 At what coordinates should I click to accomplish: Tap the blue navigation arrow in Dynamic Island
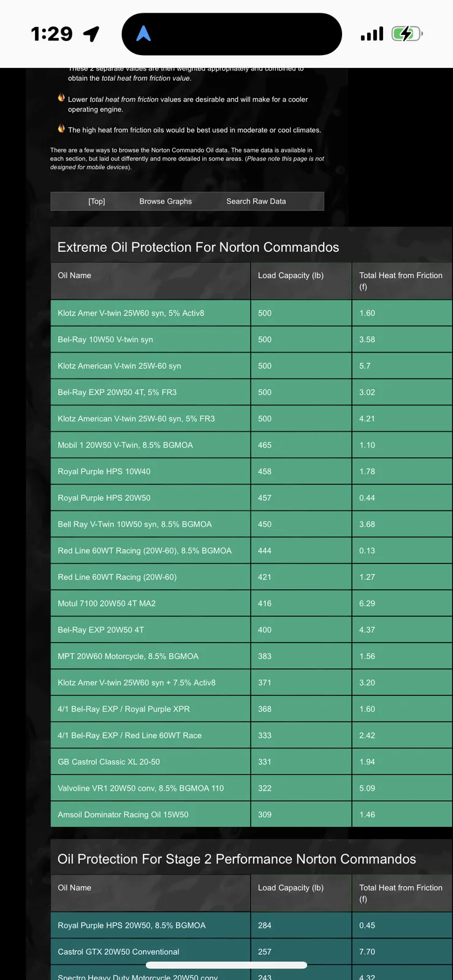[x=143, y=34]
